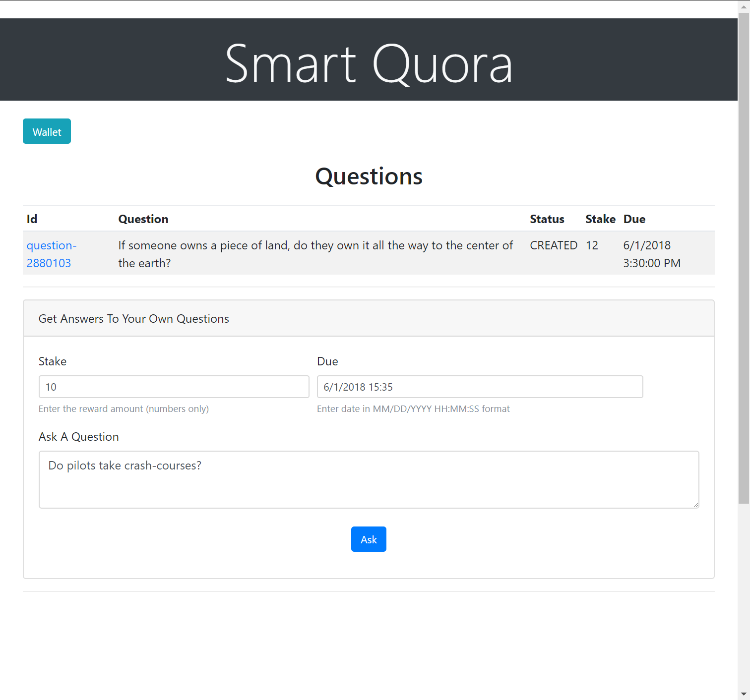Click the reward amount hint text
Screen dimensions: 750x700
click(124, 408)
